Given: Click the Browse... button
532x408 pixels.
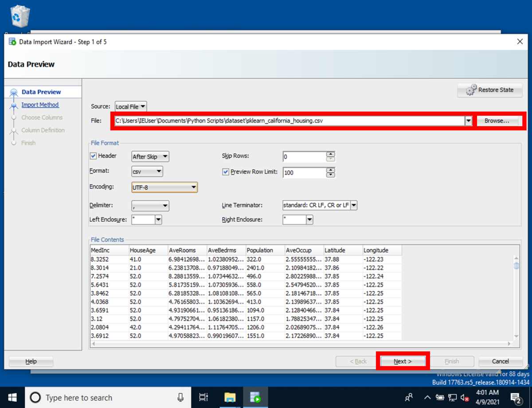Looking at the screenshot, I should point(497,120).
